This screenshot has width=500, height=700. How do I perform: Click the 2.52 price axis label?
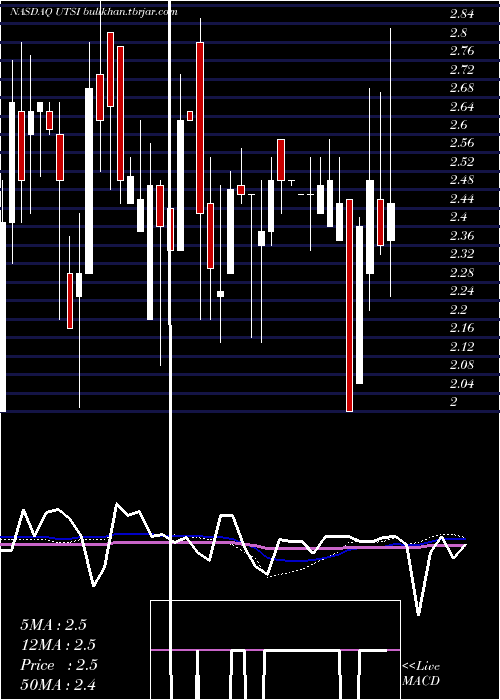[462, 162]
